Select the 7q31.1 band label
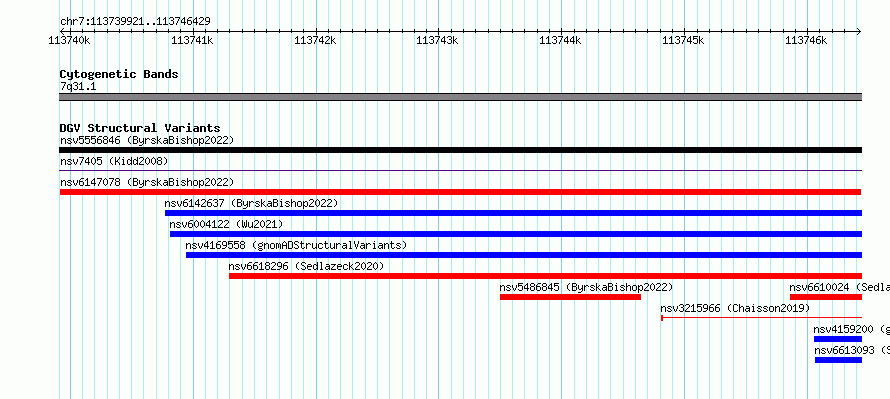 pos(78,86)
